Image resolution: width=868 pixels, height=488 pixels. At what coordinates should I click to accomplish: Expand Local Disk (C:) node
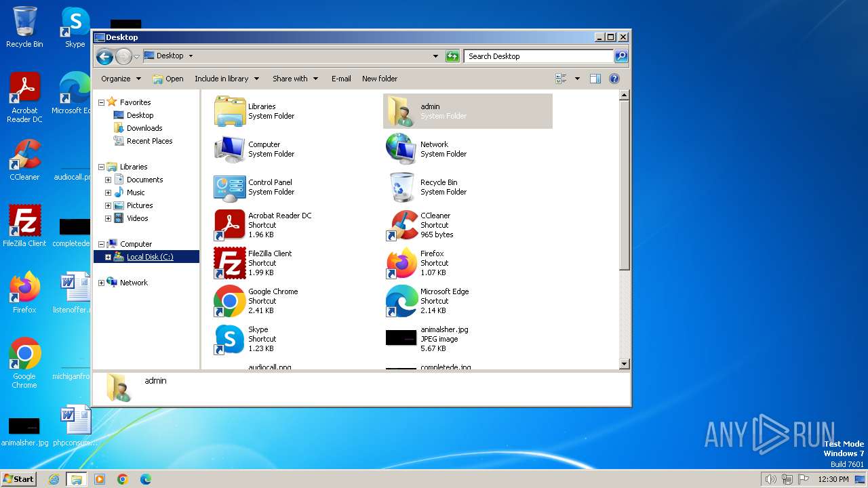click(x=108, y=257)
